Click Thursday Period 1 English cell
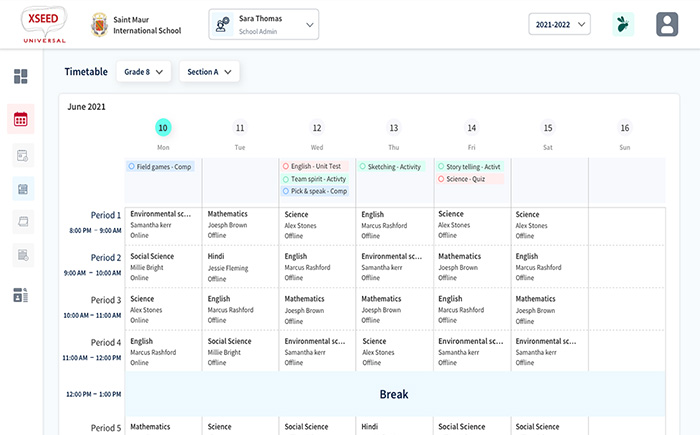 [395, 225]
